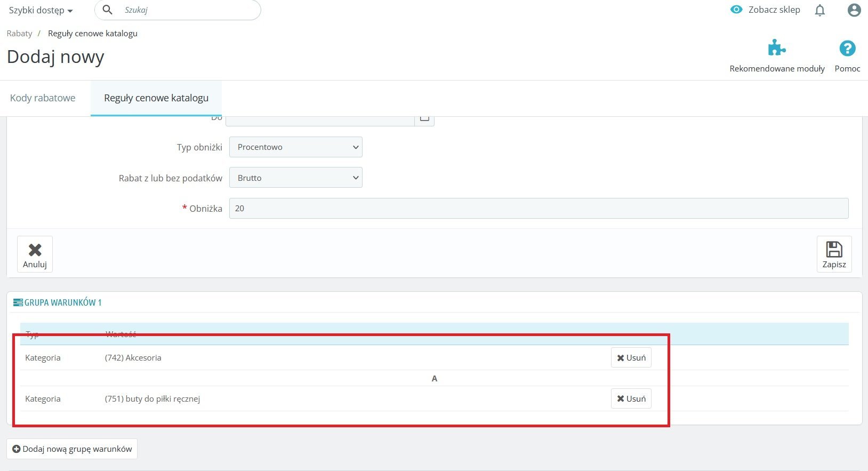Click the Grupa warunków 1 header icon

pyautogui.click(x=18, y=302)
